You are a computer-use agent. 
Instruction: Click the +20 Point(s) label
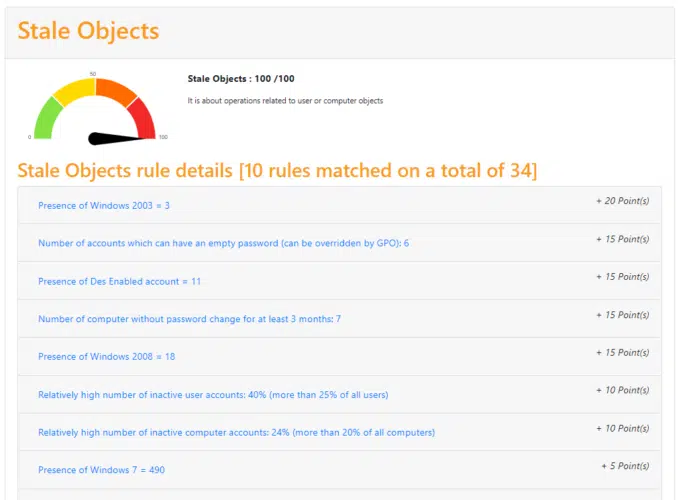pos(622,201)
